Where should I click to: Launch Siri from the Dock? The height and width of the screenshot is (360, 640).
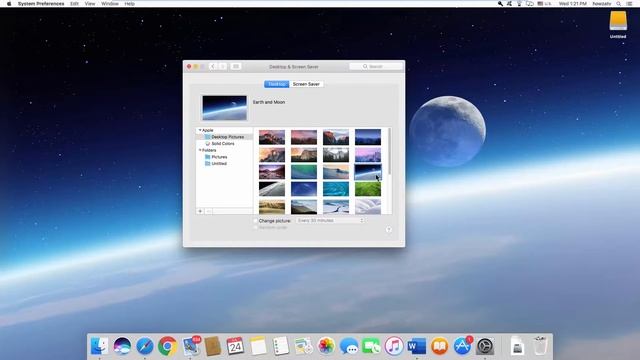pyautogui.click(x=122, y=346)
